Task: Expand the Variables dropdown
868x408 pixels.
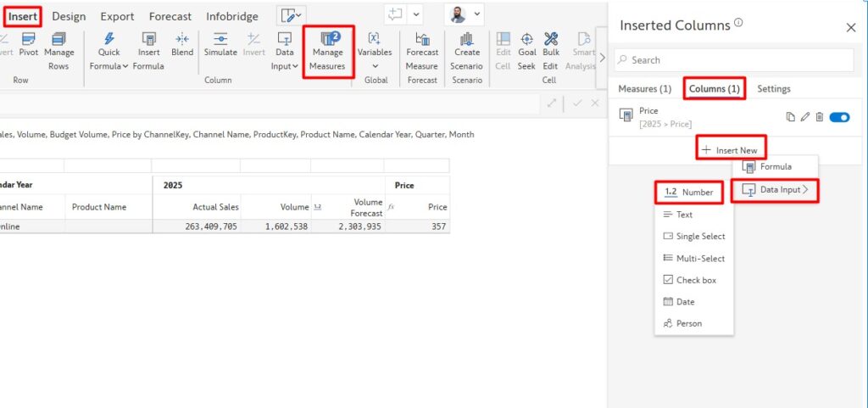Action: click(374, 66)
